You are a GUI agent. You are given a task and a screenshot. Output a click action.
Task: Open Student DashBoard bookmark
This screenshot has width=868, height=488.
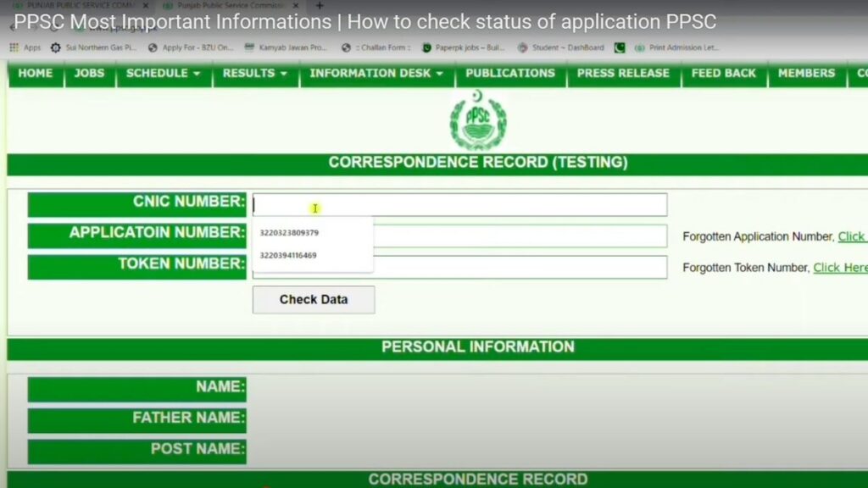(x=561, y=47)
